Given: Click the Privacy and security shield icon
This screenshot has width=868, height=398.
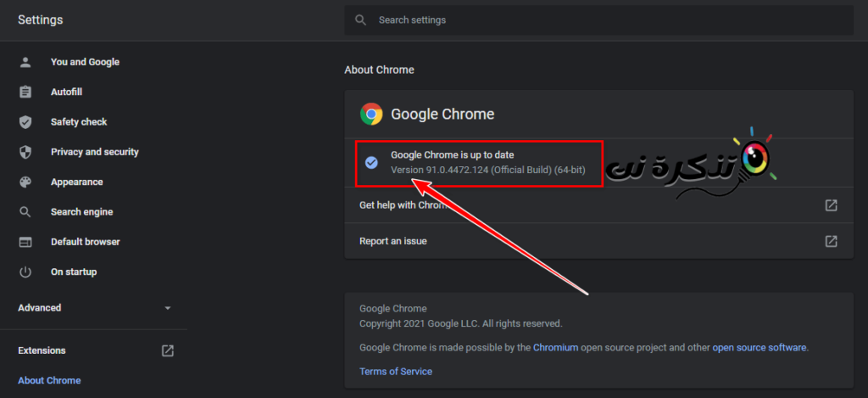Looking at the screenshot, I should [x=25, y=152].
